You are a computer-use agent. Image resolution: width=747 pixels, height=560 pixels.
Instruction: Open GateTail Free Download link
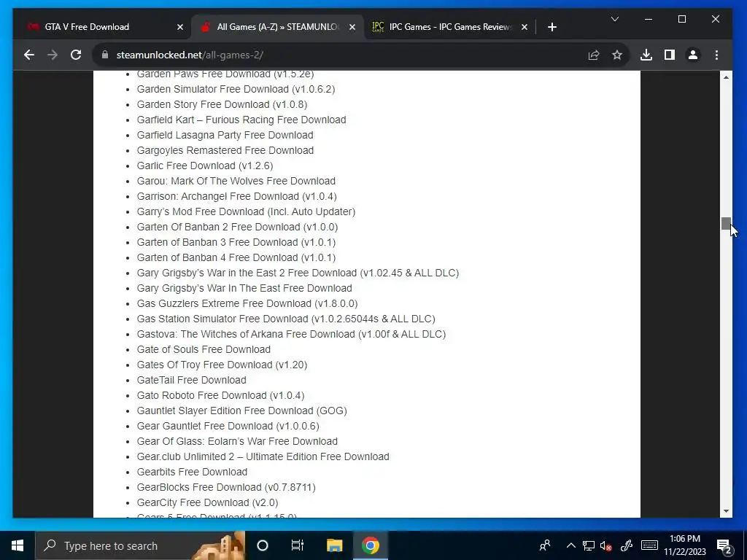click(192, 380)
